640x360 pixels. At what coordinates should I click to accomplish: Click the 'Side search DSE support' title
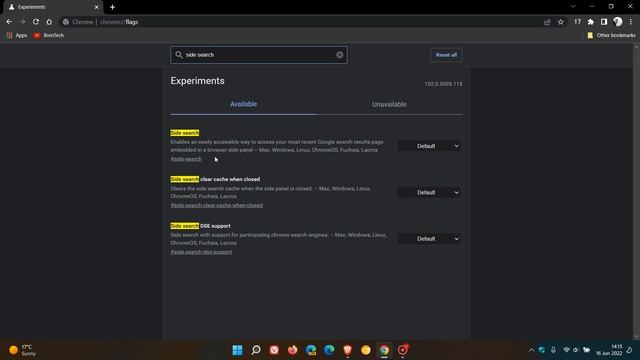pos(200,226)
